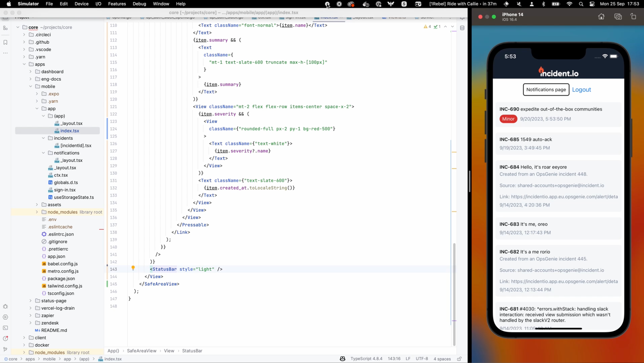Screen dimensions: 644x363
Task: Click the Services run hexagon icon
Action: point(5,317)
